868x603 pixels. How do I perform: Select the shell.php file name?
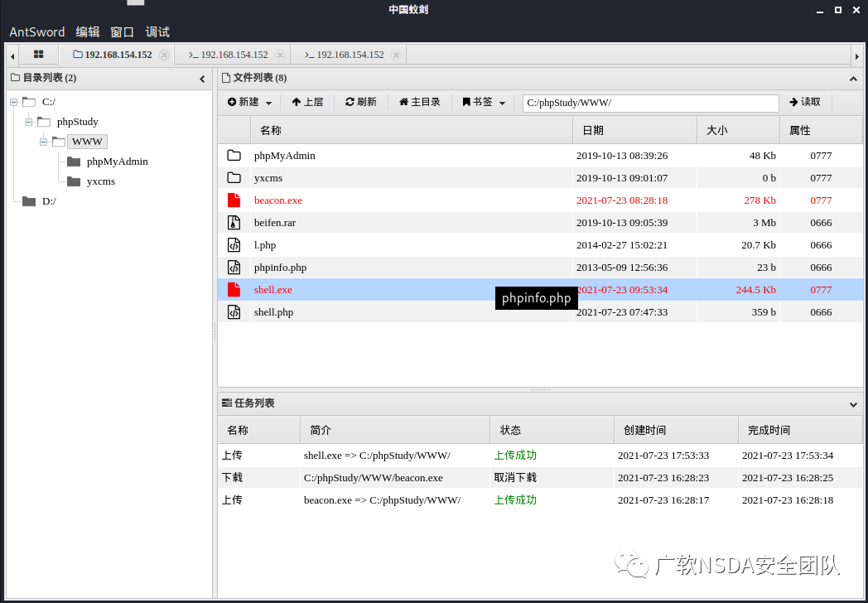(273, 312)
